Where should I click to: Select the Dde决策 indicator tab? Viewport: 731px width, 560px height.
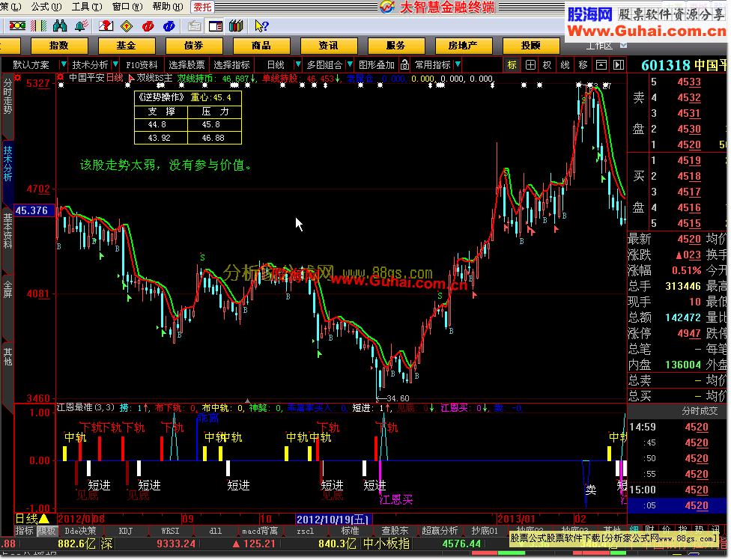click(80, 531)
